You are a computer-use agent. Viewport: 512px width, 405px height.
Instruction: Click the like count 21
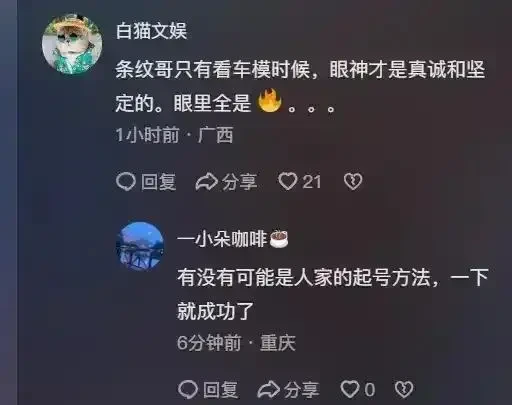(312, 182)
